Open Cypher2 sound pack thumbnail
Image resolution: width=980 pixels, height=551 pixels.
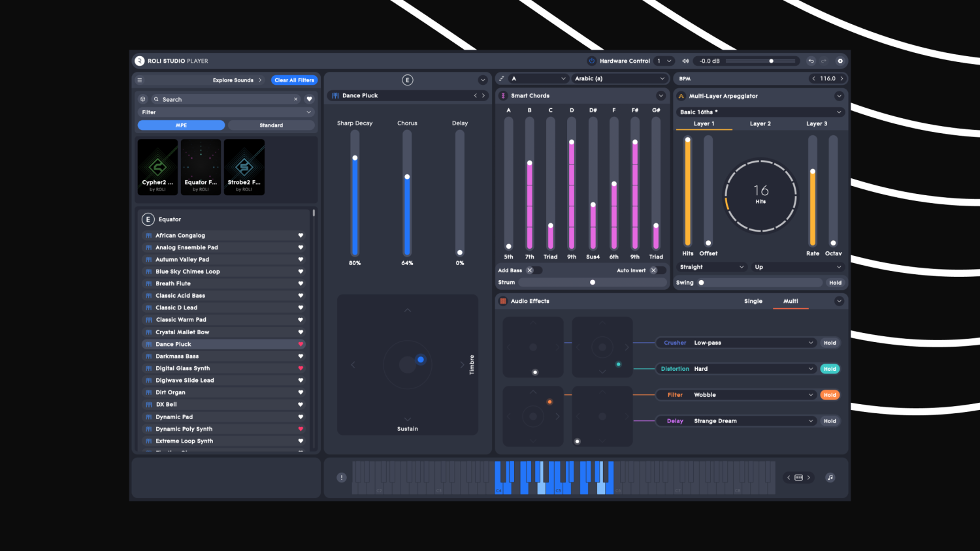point(157,167)
